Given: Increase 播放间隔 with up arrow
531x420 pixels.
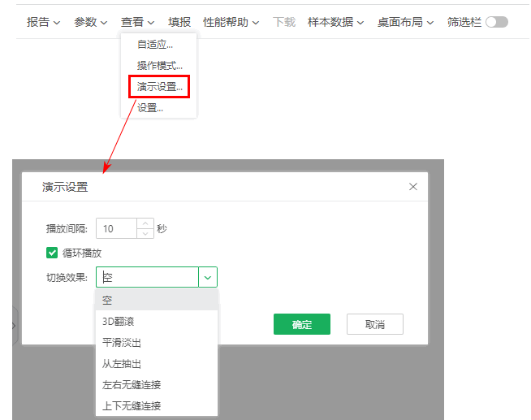Looking at the screenshot, I should tap(145, 223).
